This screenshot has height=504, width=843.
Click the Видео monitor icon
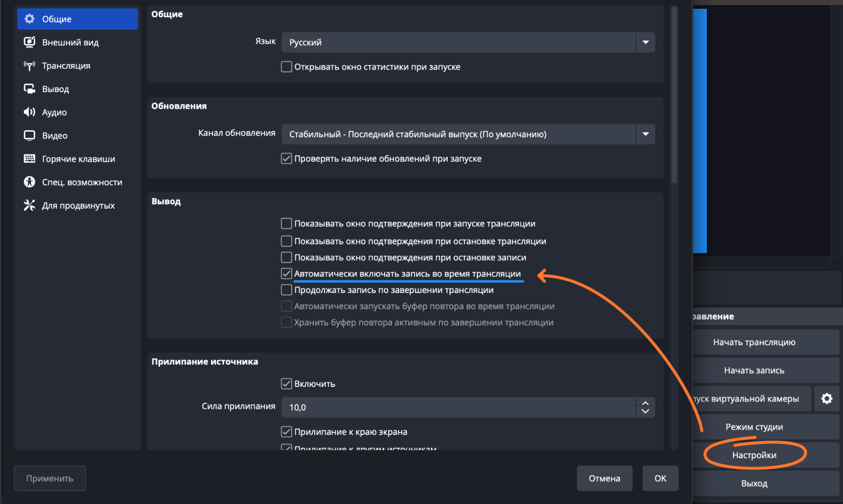(x=29, y=136)
